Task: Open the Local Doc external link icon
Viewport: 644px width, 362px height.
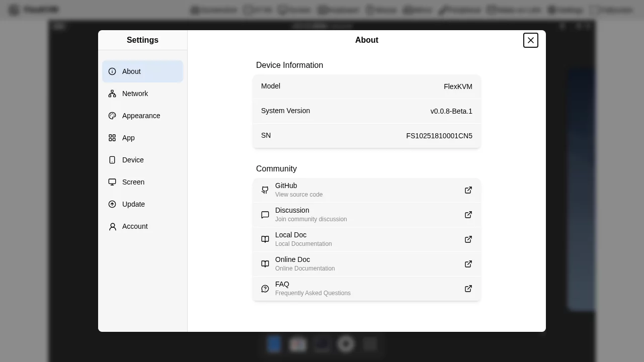Action: [x=468, y=239]
